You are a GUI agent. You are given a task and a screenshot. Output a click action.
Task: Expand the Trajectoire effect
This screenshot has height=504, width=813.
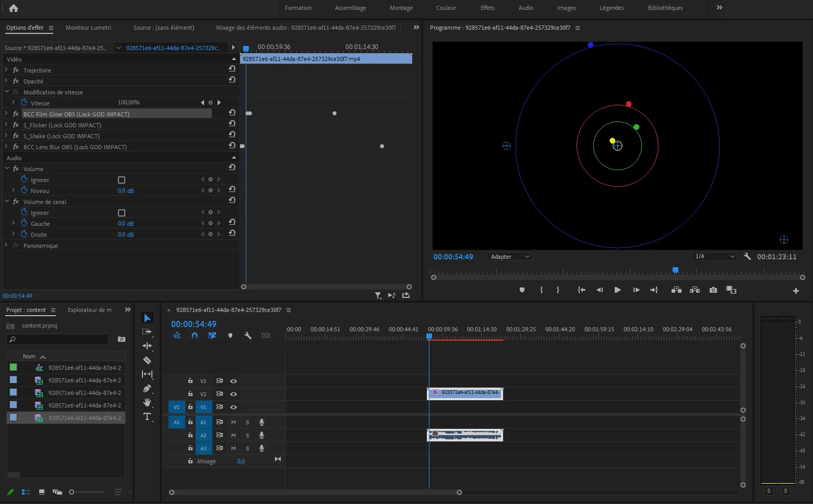(6, 69)
